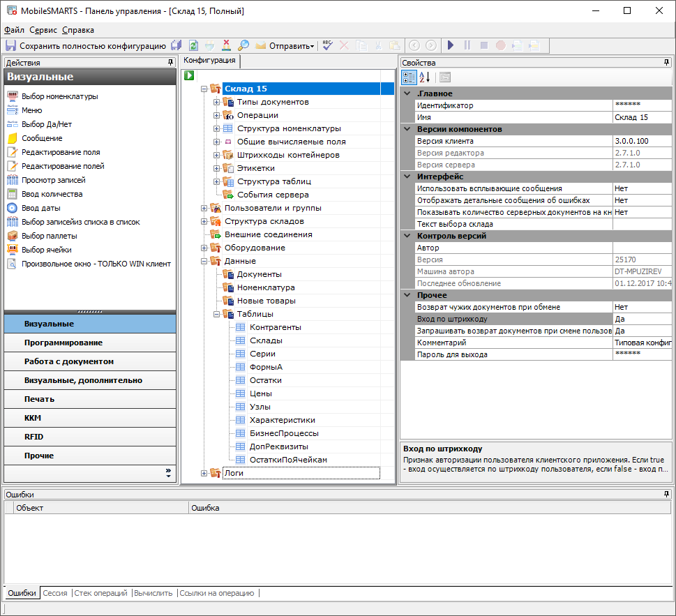Viewport: 676px width, 616px height.
Task: Select the Выбор паллеты action
Action: pyautogui.click(x=50, y=236)
